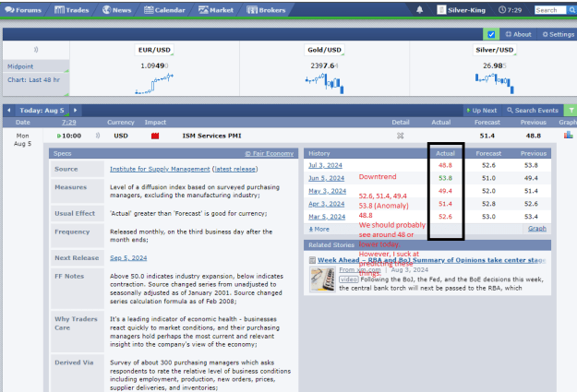Click into the Search input field
The height and width of the screenshot is (392, 577).
click(550, 10)
